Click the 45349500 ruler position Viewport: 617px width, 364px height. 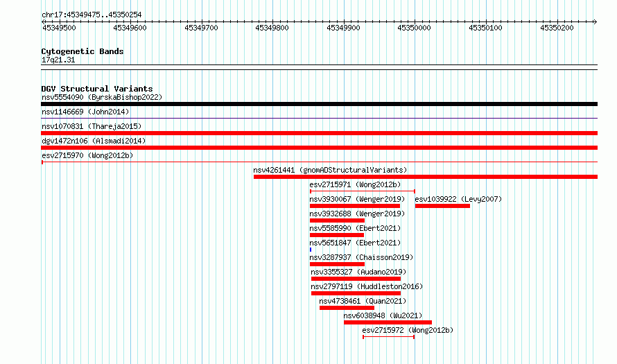pyautogui.click(x=59, y=28)
